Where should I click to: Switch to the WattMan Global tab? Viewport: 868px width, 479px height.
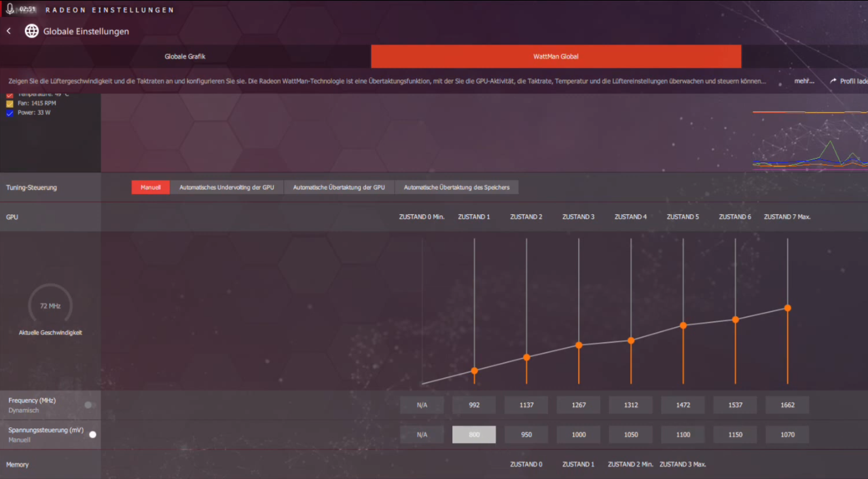pyautogui.click(x=556, y=56)
